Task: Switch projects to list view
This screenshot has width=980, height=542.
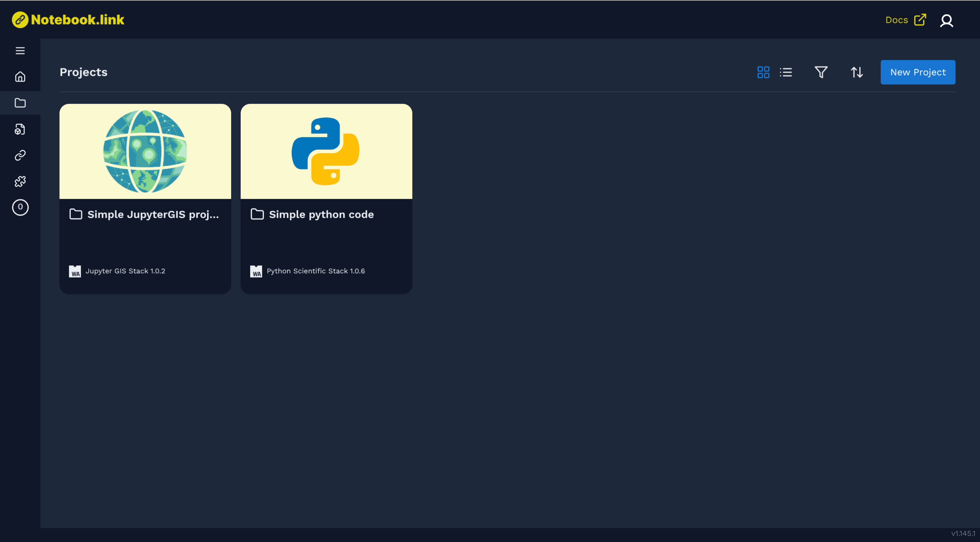Action: (786, 72)
